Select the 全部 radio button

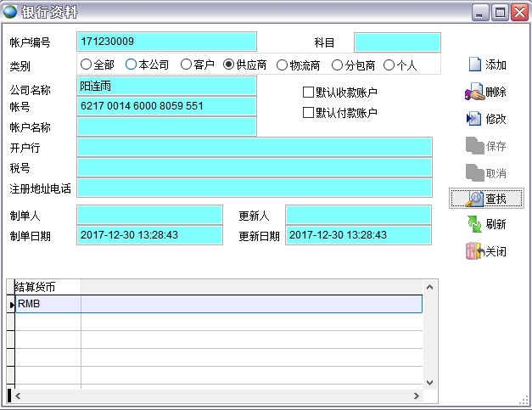[86, 65]
